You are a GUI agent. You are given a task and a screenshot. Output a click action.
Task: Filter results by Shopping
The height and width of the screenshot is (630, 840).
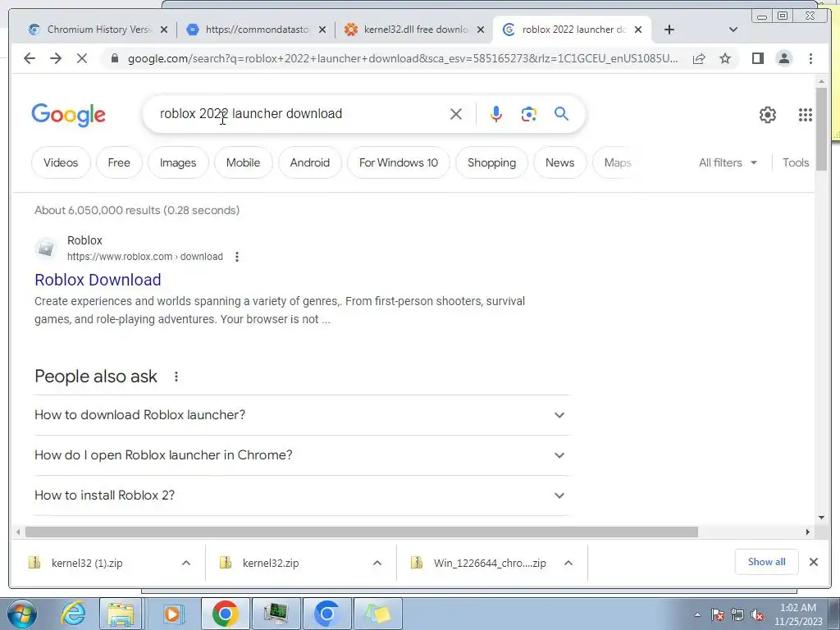coord(492,162)
